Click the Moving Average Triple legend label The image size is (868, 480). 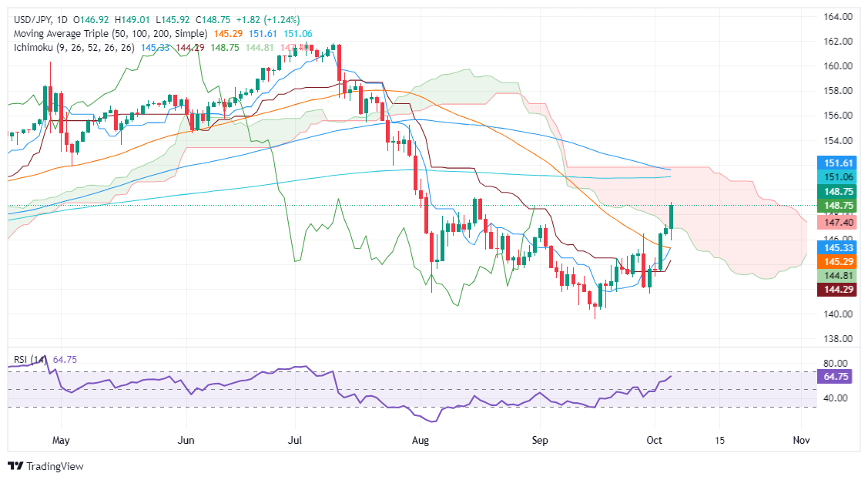pyautogui.click(x=106, y=34)
